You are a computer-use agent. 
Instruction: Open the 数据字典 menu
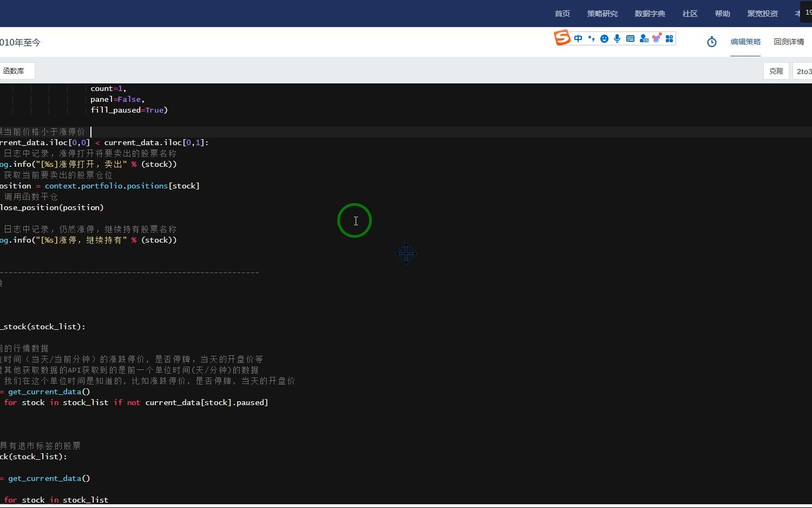coord(650,14)
